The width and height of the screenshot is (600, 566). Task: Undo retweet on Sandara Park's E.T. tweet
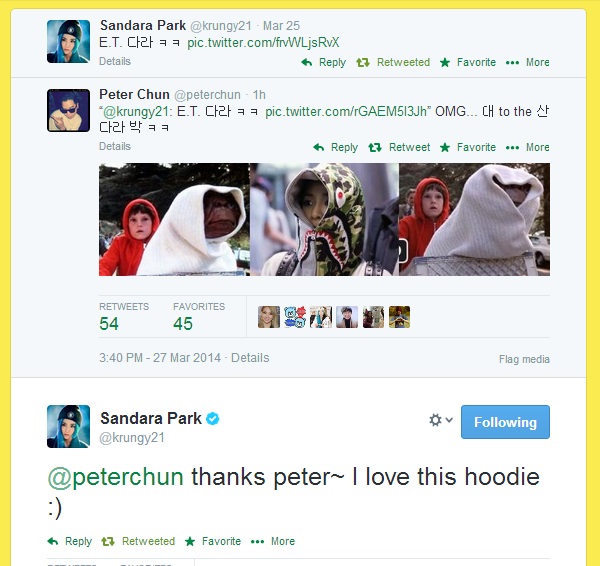[393, 62]
